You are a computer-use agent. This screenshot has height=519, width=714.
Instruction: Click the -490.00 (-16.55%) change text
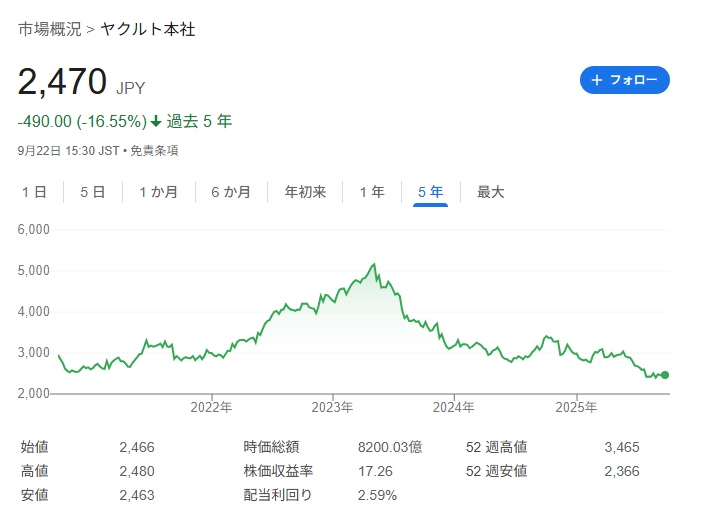pos(82,122)
